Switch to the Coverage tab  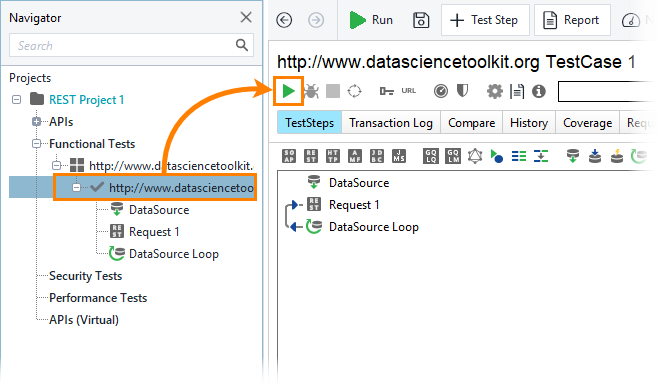point(588,123)
